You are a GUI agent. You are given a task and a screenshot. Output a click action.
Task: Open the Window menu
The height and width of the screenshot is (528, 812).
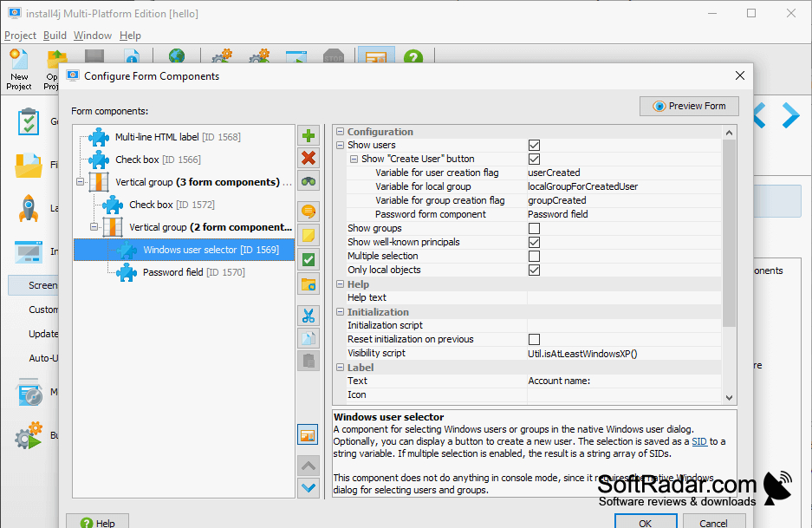point(93,36)
